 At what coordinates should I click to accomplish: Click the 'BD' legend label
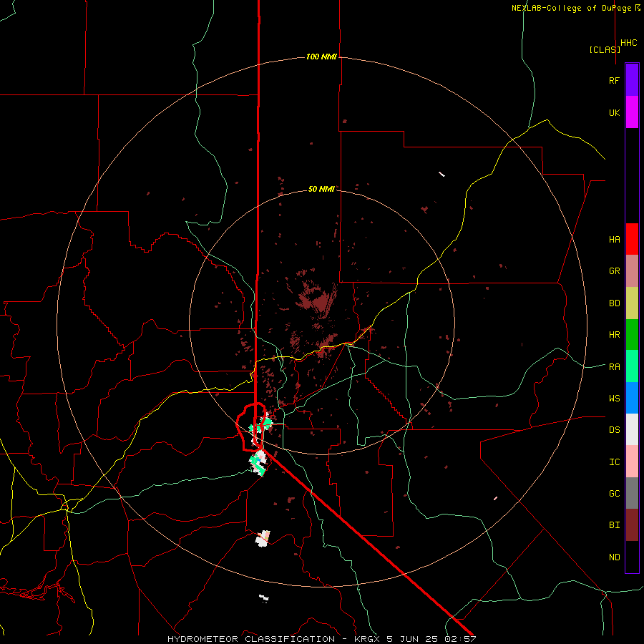pos(614,303)
